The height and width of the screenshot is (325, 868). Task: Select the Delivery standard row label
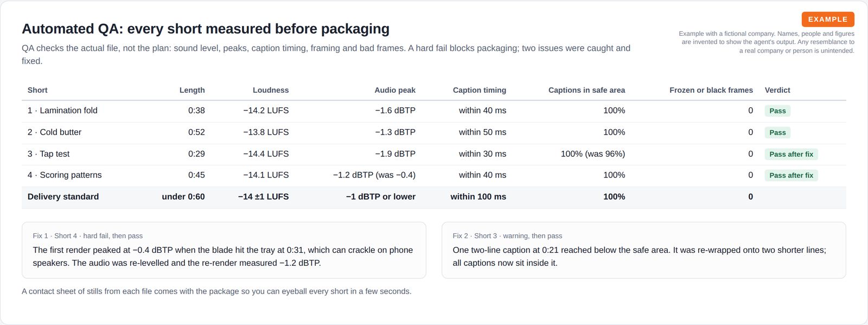63,196
